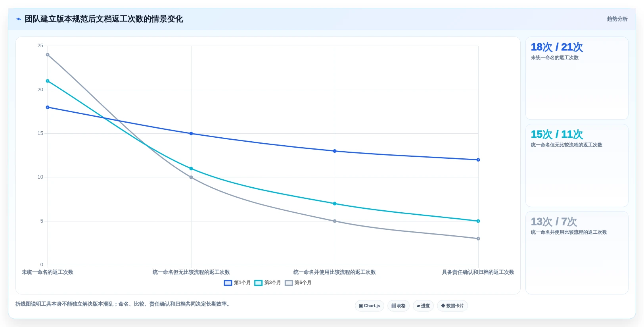Click the 数据卡片 tag chip
The image size is (644, 327).
pos(452,306)
